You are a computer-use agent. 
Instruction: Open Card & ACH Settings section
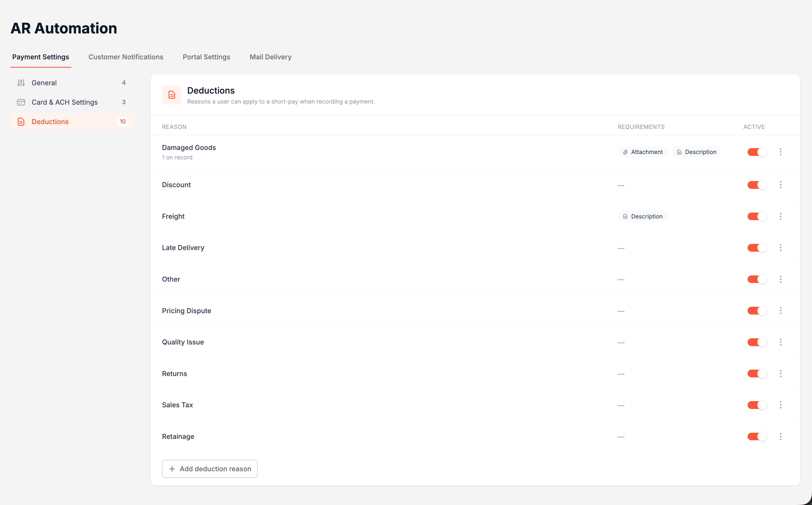(72, 102)
